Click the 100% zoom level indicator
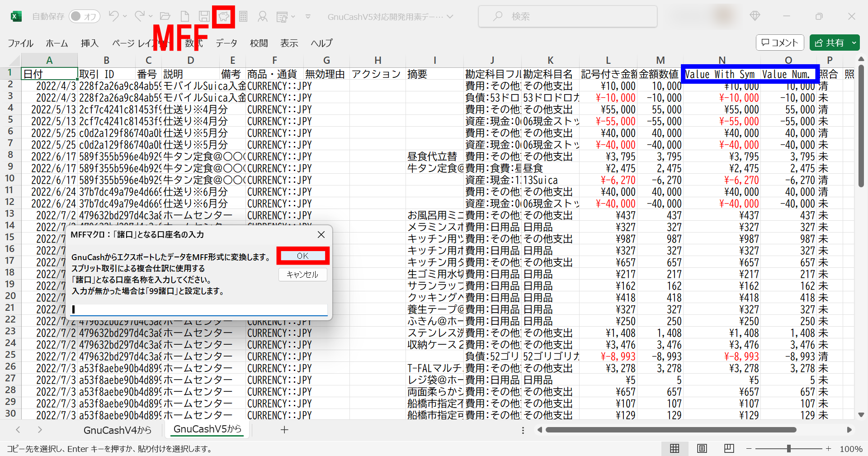Viewport: 868px width, 456px height. click(x=851, y=449)
